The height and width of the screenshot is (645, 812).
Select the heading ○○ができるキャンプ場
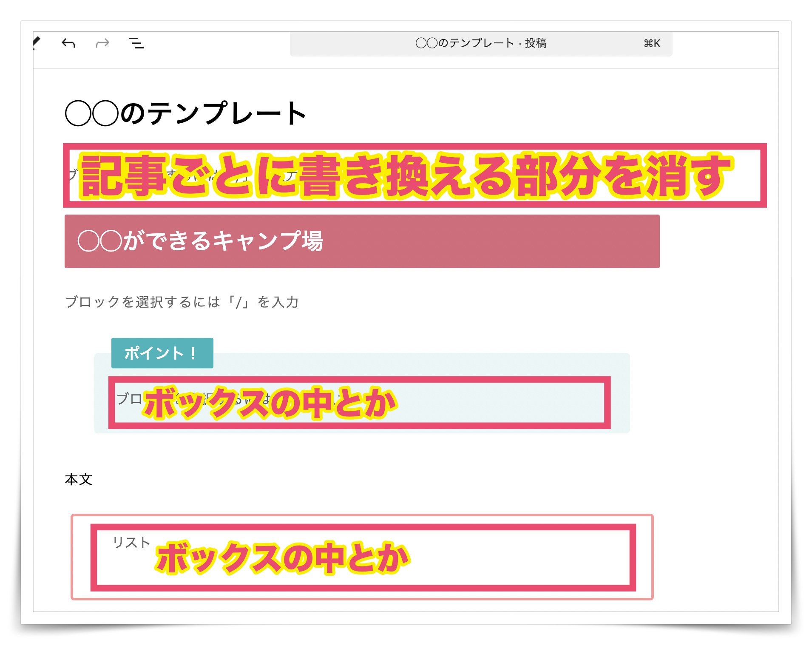coord(362,241)
